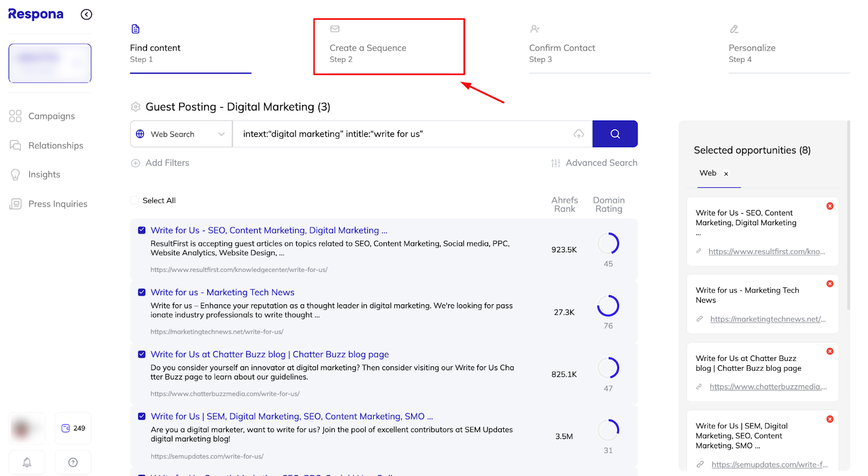Open Relationships in the sidebar
Image resolution: width=868 pixels, height=476 pixels.
(x=56, y=145)
